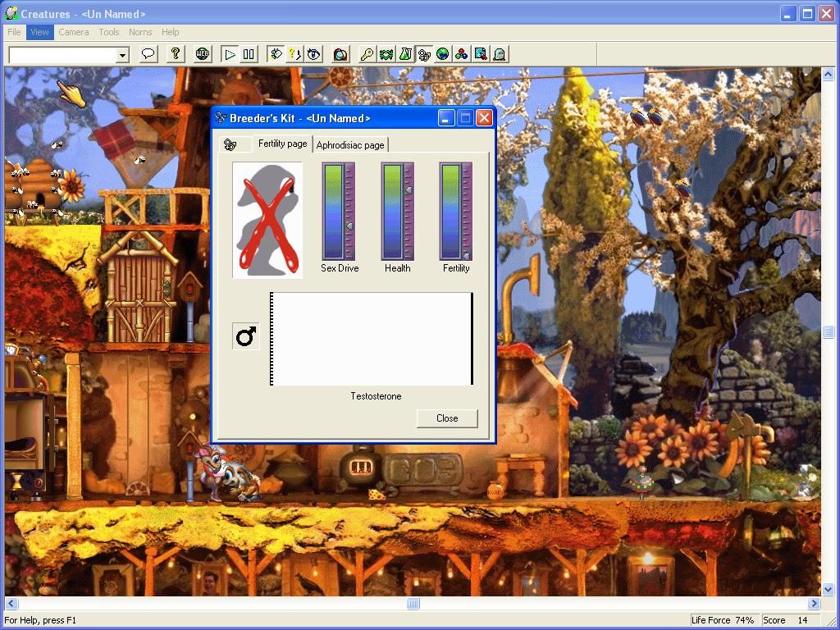840x630 pixels.
Task: Click the question mark help icon
Action: [x=176, y=54]
